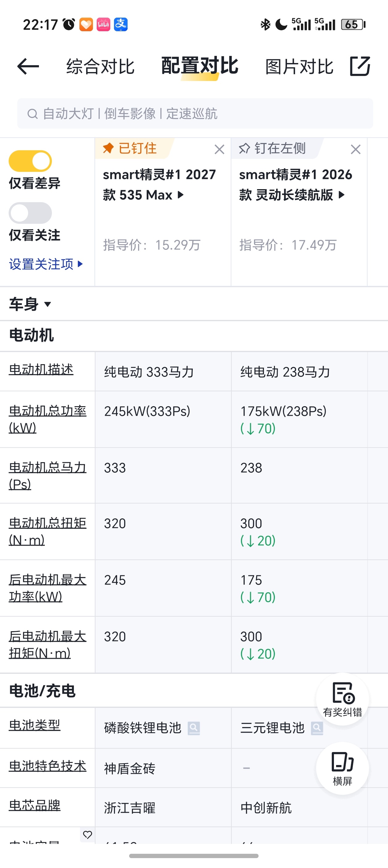Remove smart精灵#1 2027 款 column
Viewport: 388px width, 868px height.
tap(220, 149)
